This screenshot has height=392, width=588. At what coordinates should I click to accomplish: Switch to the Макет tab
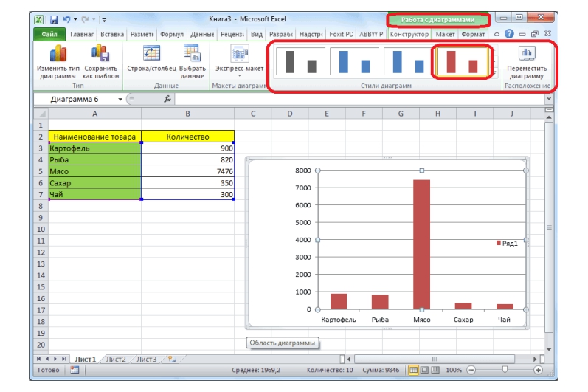[445, 34]
